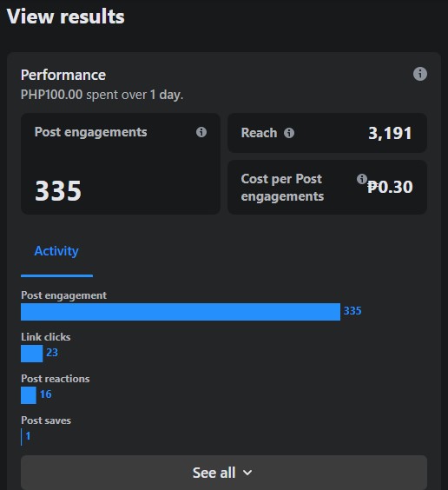Select the Link clicks bar showing 23
The image size is (448, 490).
[32, 354]
